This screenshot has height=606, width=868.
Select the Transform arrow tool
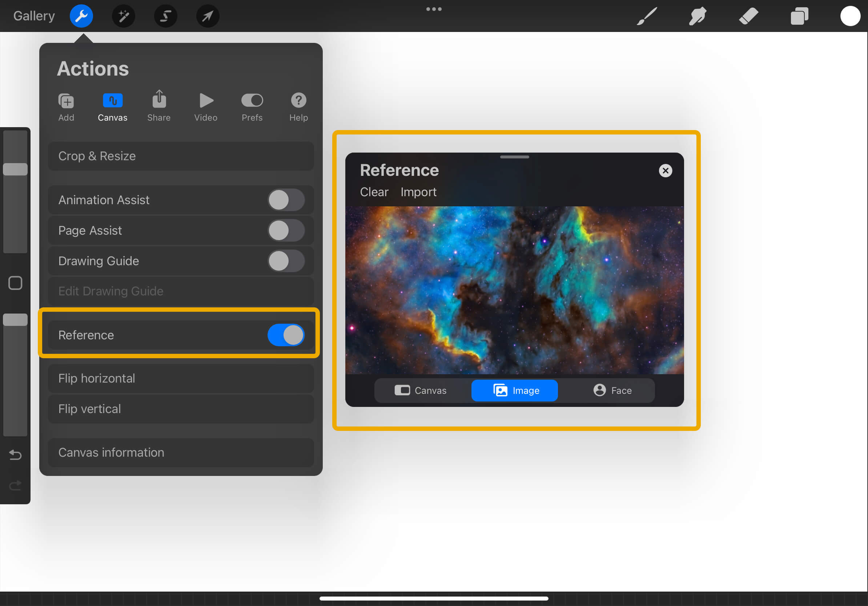pyautogui.click(x=207, y=16)
